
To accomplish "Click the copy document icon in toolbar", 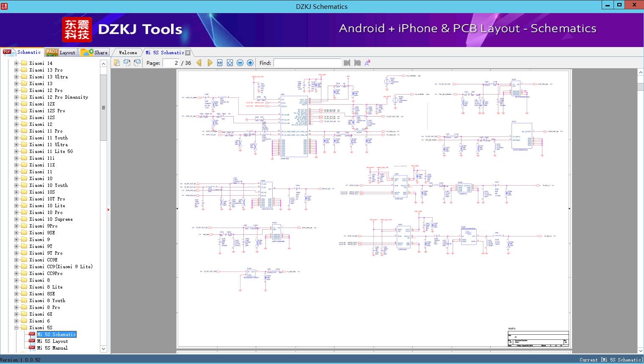I will pos(117,63).
